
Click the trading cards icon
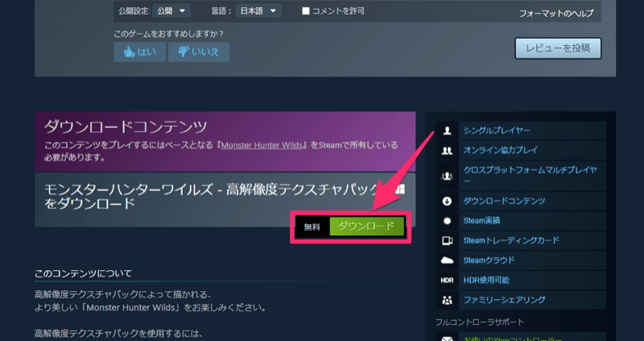coord(447,240)
